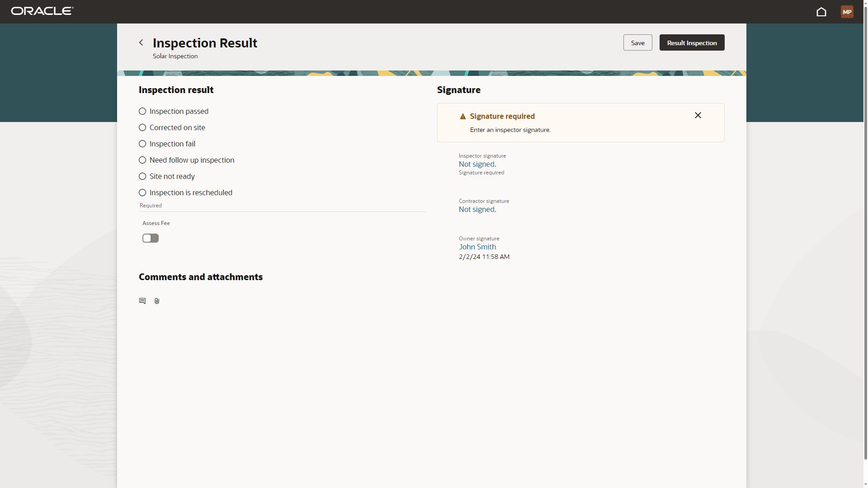Attach a file using the paperclip icon
The image size is (868, 488).
pos(156,300)
